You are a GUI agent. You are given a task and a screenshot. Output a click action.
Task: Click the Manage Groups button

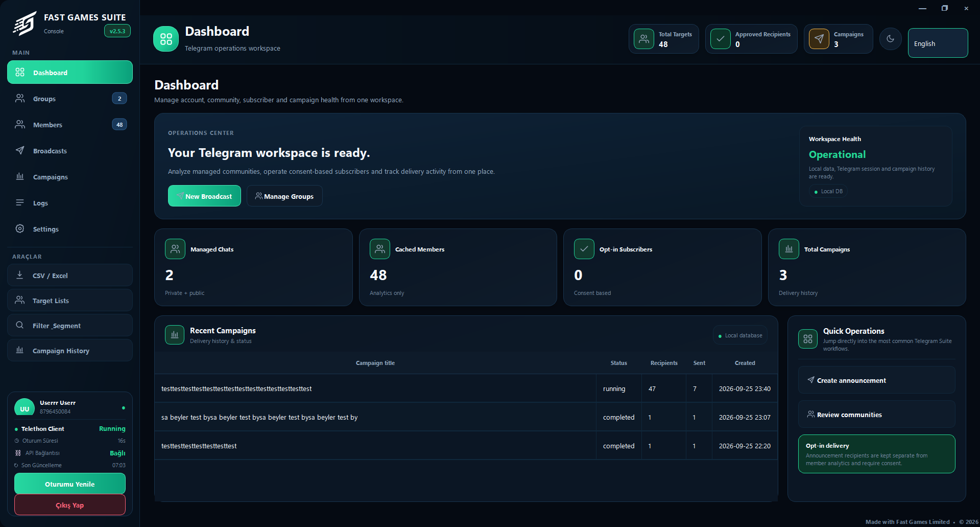click(x=284, y=196)
